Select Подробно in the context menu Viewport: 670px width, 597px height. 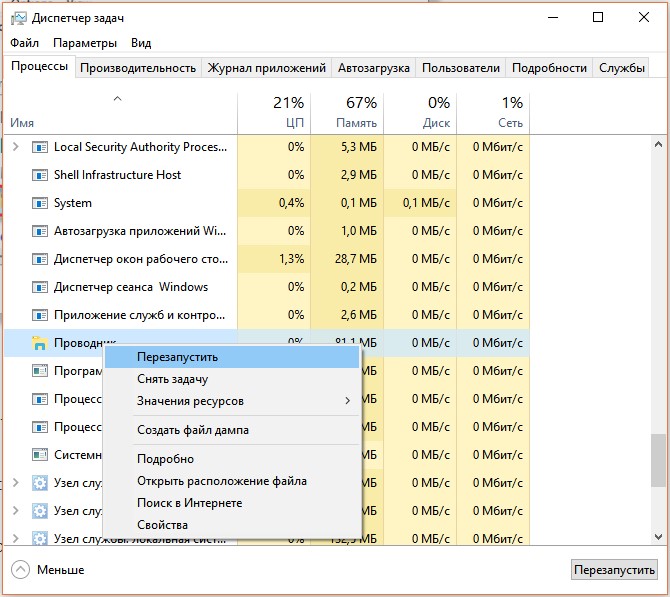point(232,459)
